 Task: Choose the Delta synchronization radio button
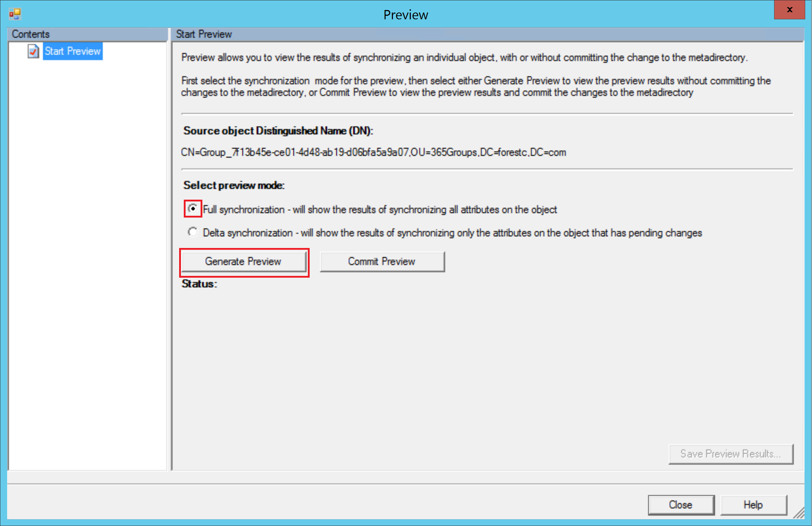coord(193,232)
